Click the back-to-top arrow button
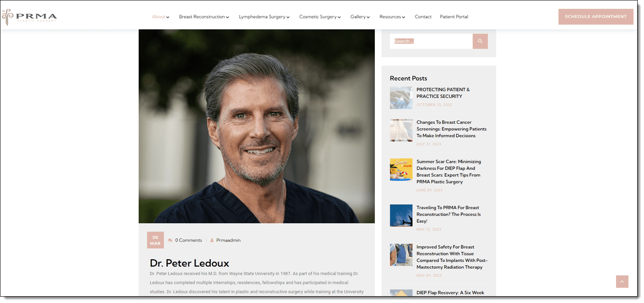 point(622,281)
